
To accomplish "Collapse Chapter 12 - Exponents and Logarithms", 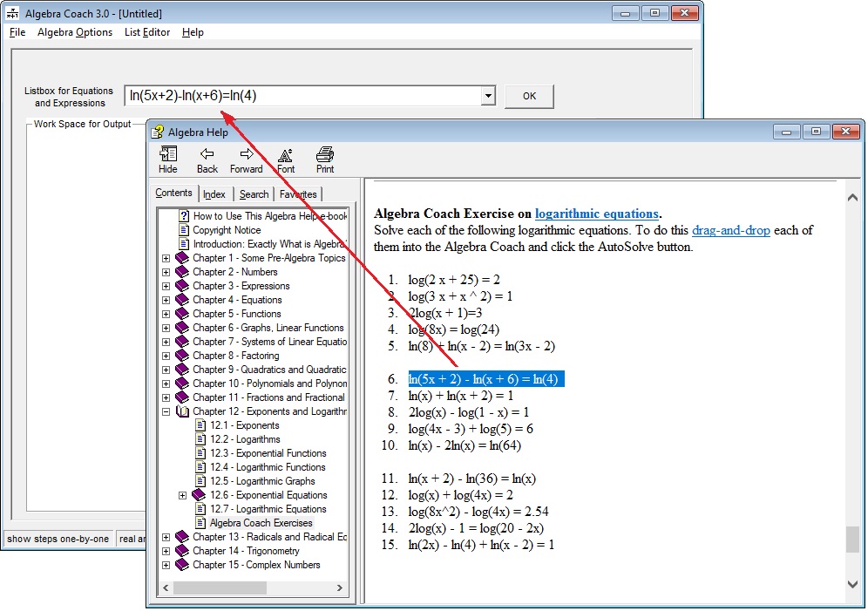I will 166,411.
